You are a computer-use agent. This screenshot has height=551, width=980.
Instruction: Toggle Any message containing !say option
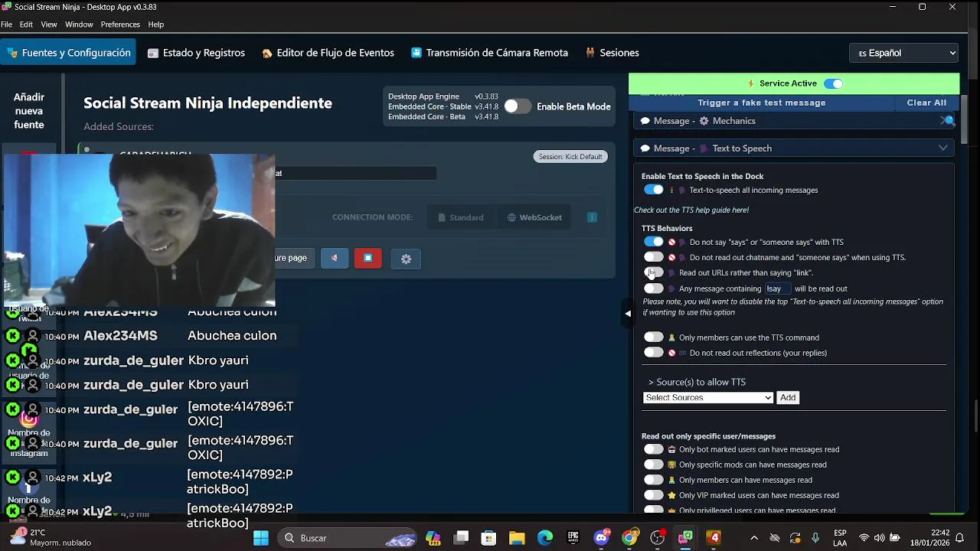coord(654,289)
